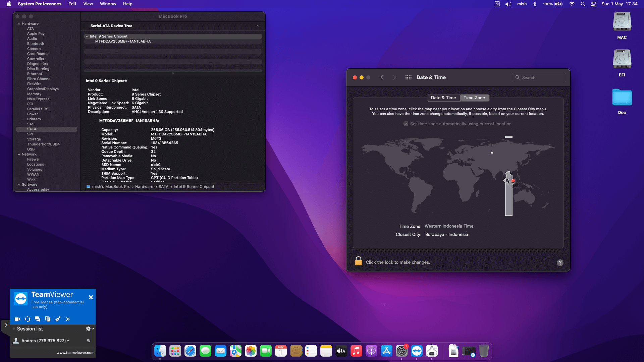The width and height of the screenshot is (644, 362).
Task: Launch Safari from the Dock
Action: coord(190,351)
